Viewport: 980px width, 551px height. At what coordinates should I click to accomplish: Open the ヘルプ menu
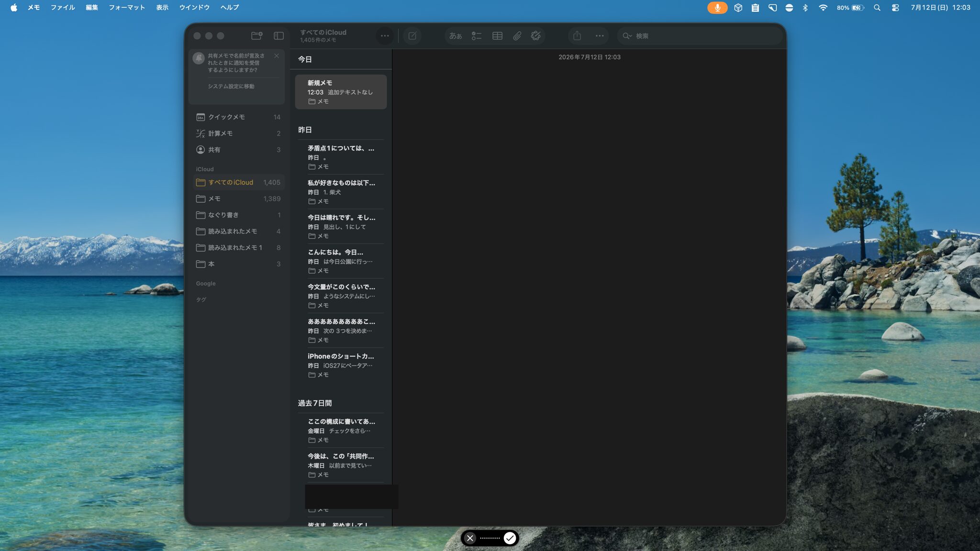230,8
